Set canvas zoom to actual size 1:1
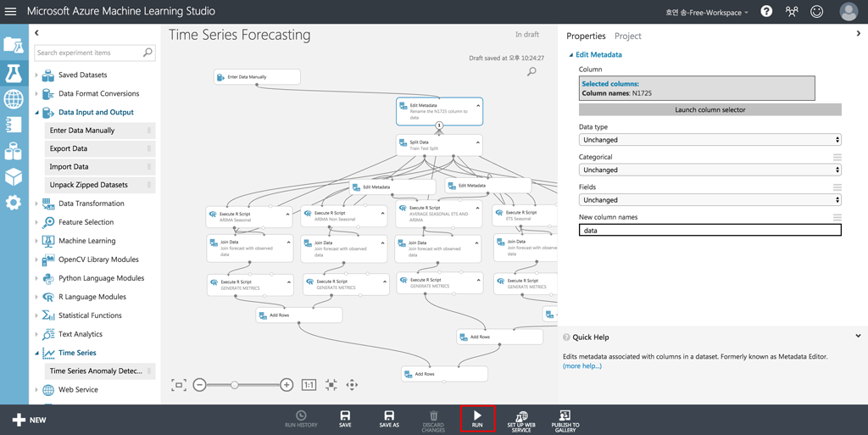This screenshot has width=868, height=435. [x=309, y=385]
